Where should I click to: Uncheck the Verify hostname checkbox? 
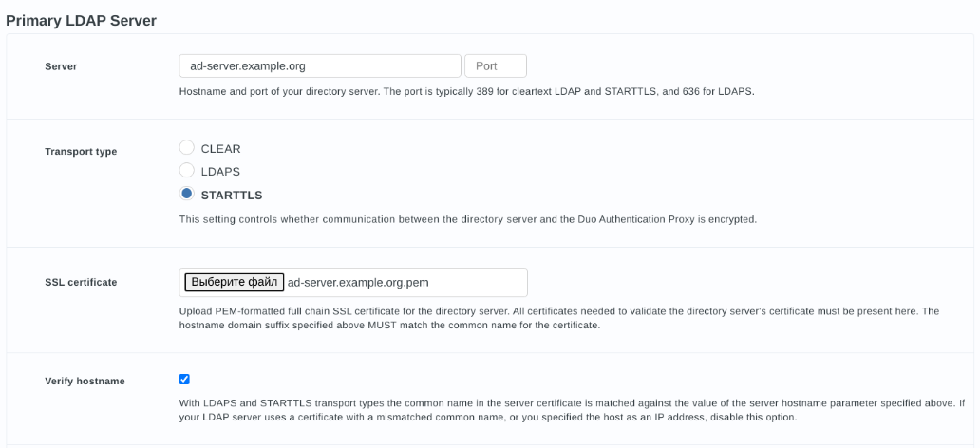pyautogui.click(x=184, y=380)
